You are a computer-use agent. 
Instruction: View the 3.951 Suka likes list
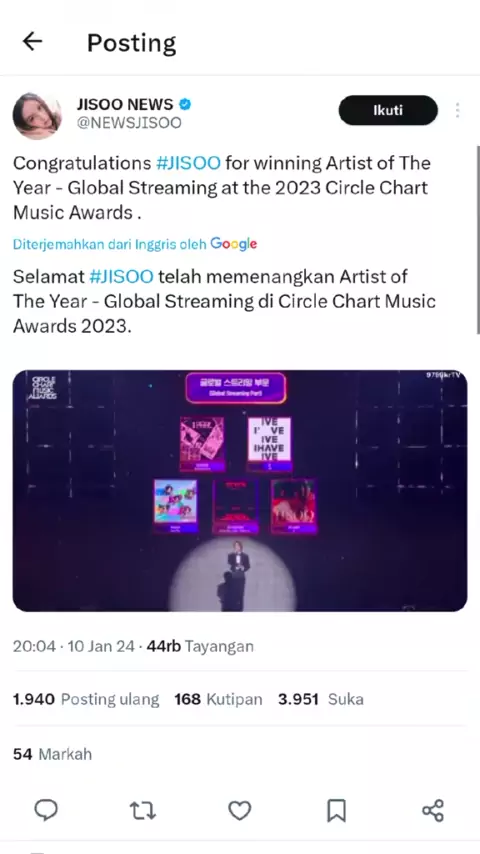pos(320,699)
